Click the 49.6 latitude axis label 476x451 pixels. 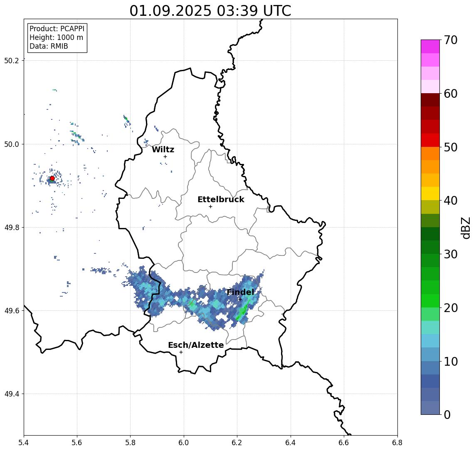click(x=12, y=311)
